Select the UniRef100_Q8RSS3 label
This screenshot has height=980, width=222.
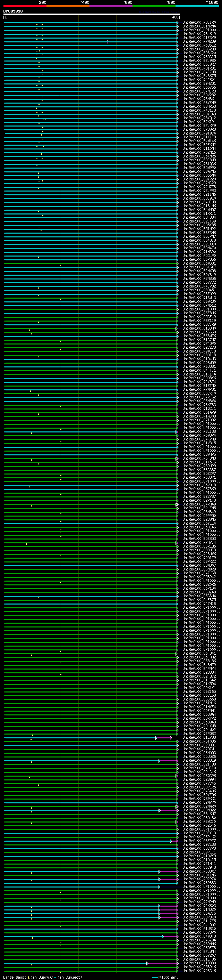[x=199, y=883]
